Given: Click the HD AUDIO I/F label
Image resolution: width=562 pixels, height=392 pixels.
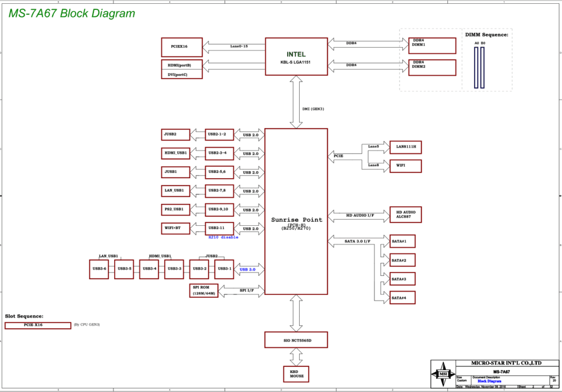Looking at the screenshot, I should (360, 215).
